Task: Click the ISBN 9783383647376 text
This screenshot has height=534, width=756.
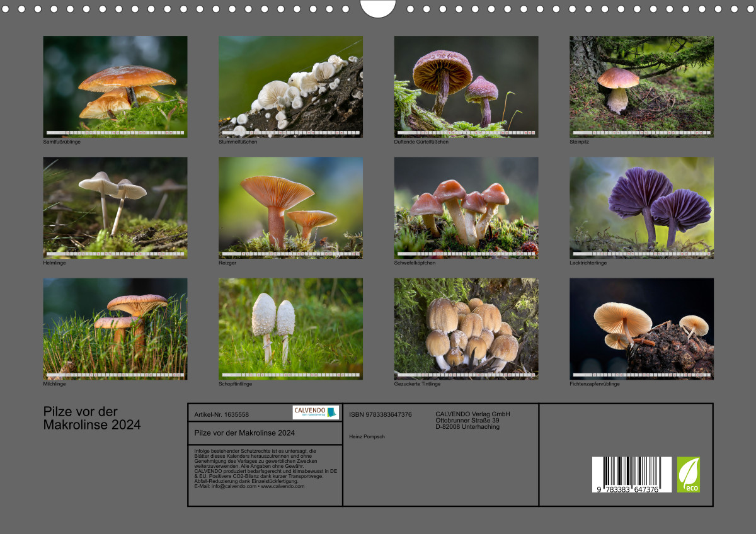Action: tap(380, 414)
